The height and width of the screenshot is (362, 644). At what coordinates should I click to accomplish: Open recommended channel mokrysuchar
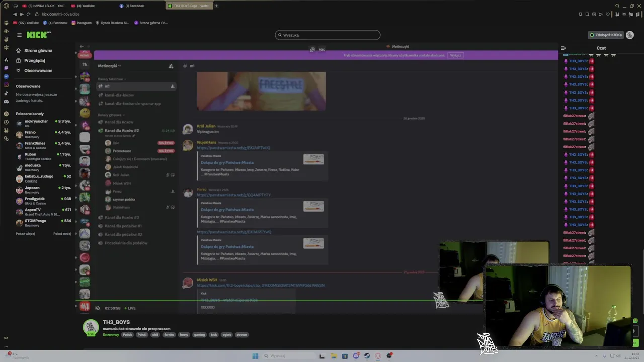tap(44, 122)
